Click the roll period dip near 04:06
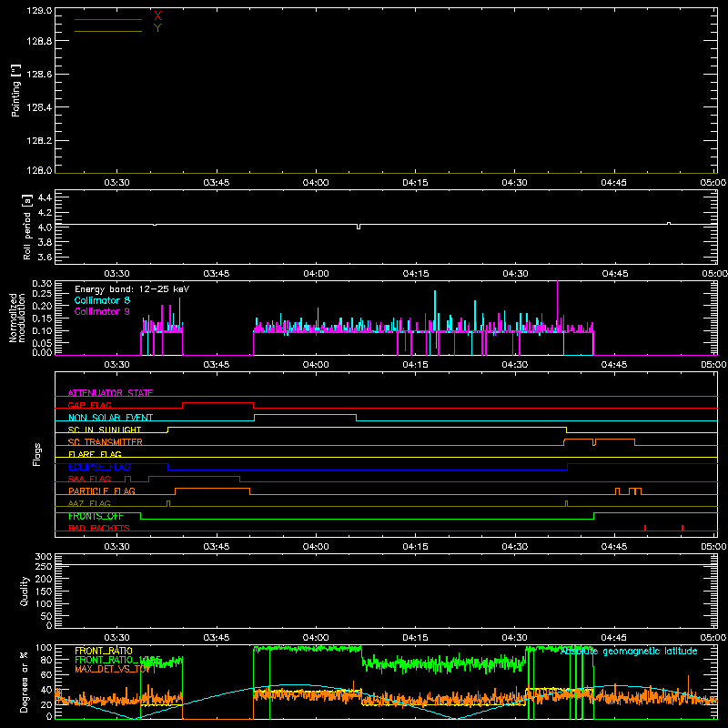The height and width of the screenshot is (728, 728). pyautogui.click(x=359, y=227)
